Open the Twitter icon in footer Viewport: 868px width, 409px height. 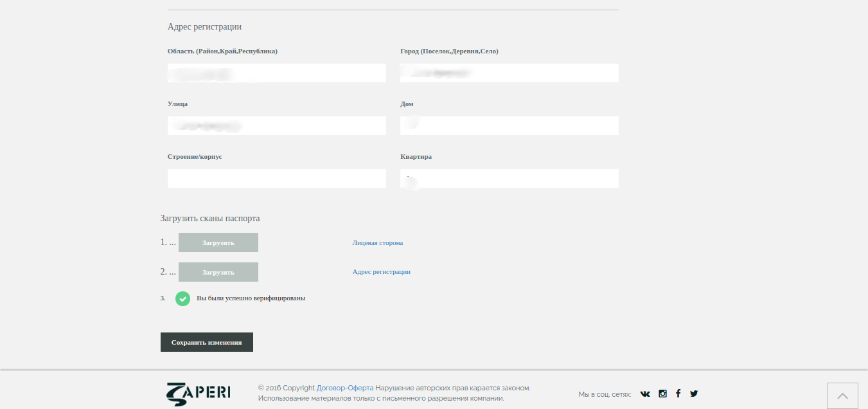point(694,394)
